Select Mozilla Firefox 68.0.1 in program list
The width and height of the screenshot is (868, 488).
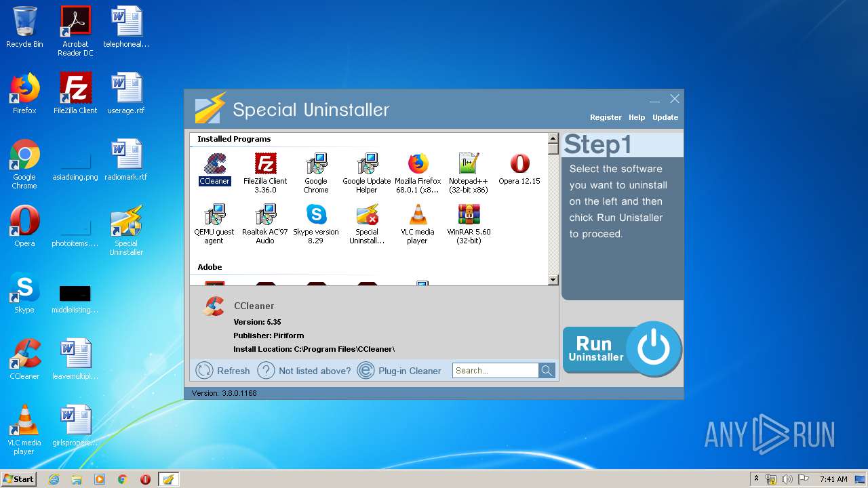click(418, 173)
